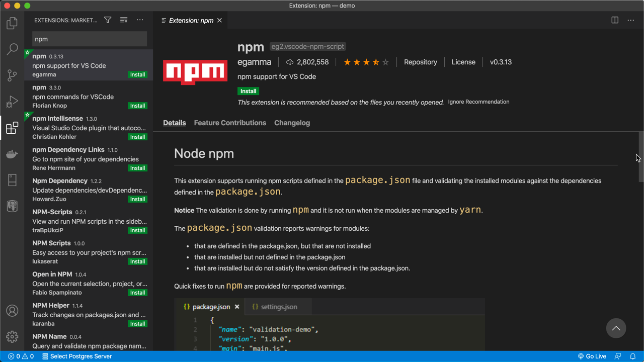Switch to the Details tab

pyautogui.click(x=175, y=123)
